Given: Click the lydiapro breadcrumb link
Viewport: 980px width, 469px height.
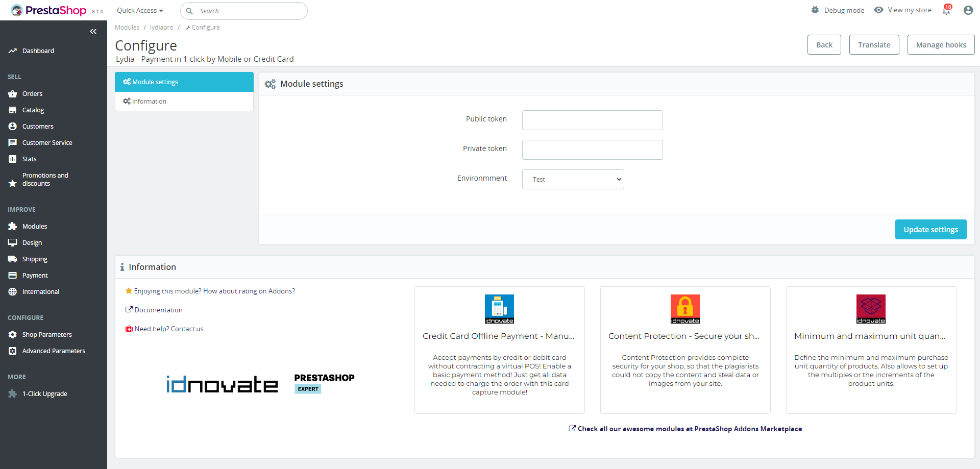Looking at the screenshot, I should (x=162, y=28).
